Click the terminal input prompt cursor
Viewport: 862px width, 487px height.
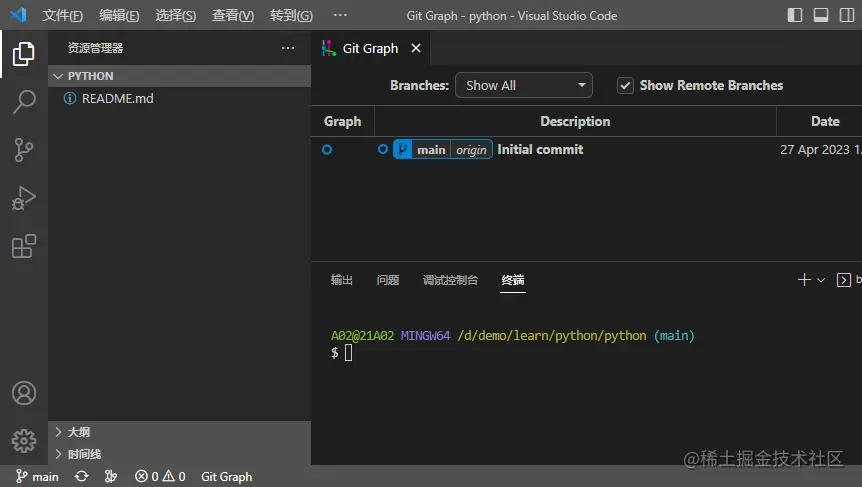[348, 353]
